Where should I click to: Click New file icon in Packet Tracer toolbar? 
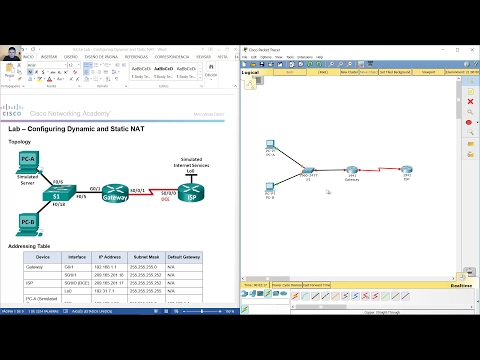244,64
